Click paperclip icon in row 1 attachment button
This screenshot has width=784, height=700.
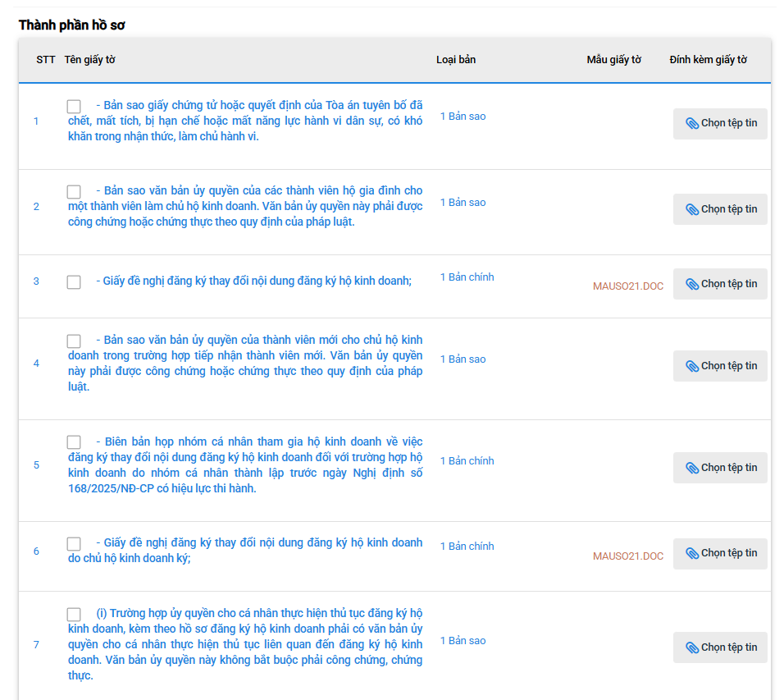(692, 123)
